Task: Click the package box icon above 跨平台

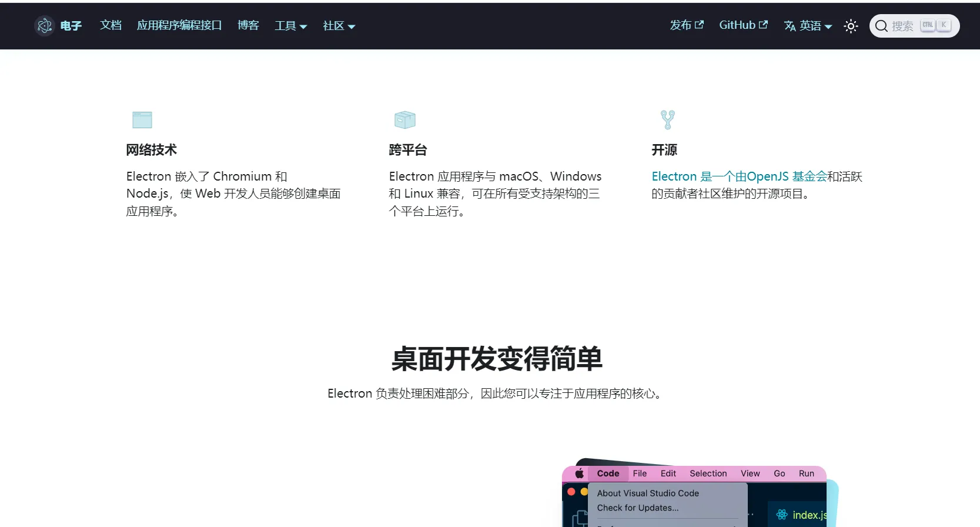Action: (x=404, y=120)
